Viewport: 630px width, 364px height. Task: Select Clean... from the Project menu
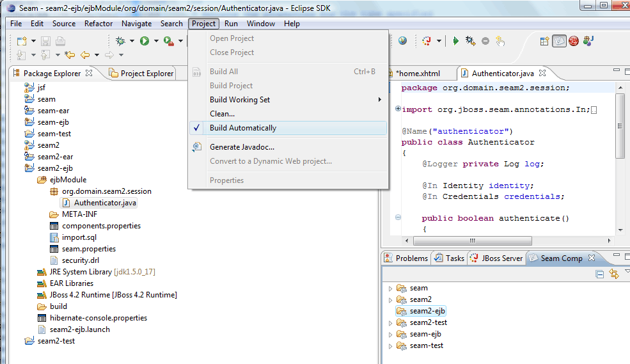pos(222,114)
